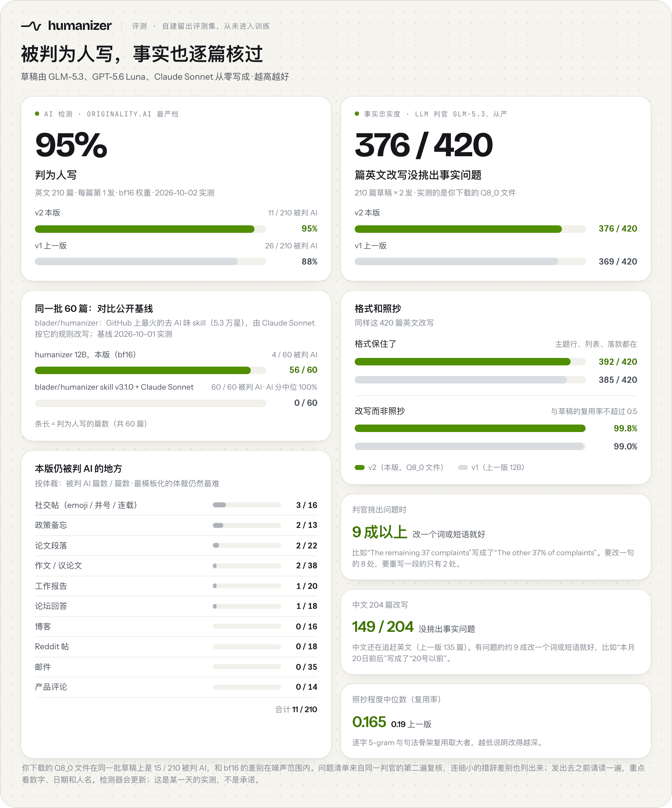Click the 本版仍被判 AI 的地方 heading
The image size is (672, 808).
click(78, 469)
